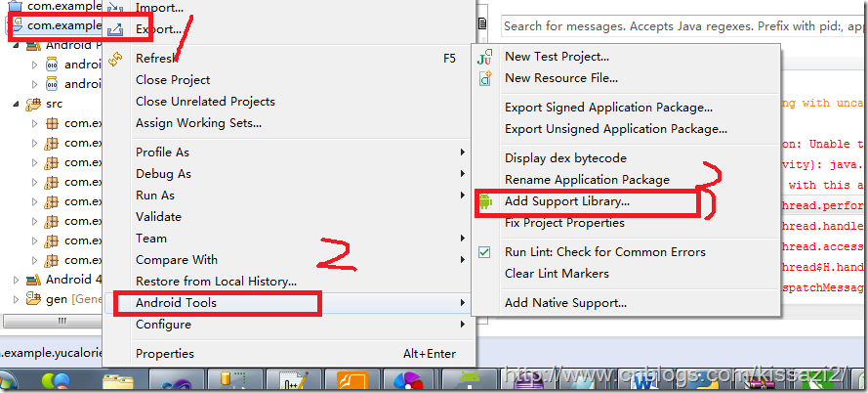Click the document icon beside the search field
Screen dimensions: 868x393
482,23
